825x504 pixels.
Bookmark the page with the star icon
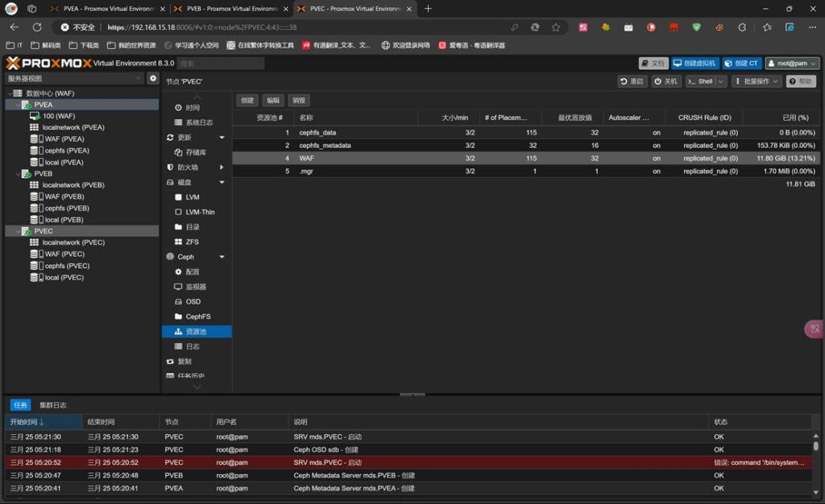click(x=556, y=27)
